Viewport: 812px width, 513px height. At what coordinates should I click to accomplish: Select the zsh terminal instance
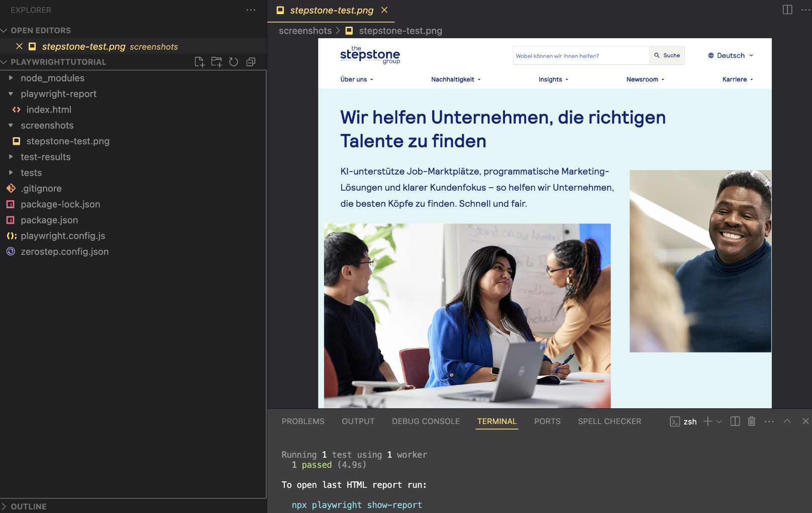pyautogui.click(x=683, y=421)
